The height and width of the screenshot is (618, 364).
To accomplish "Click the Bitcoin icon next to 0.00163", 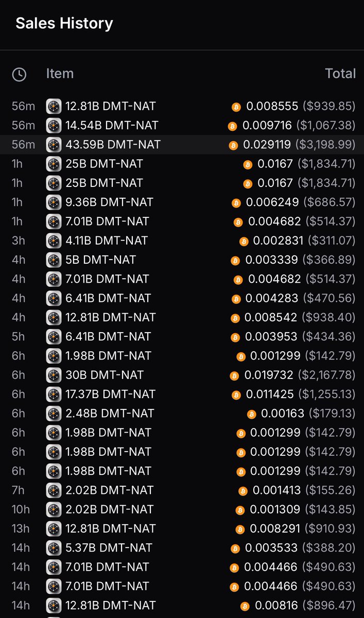I will coord(251,414).
